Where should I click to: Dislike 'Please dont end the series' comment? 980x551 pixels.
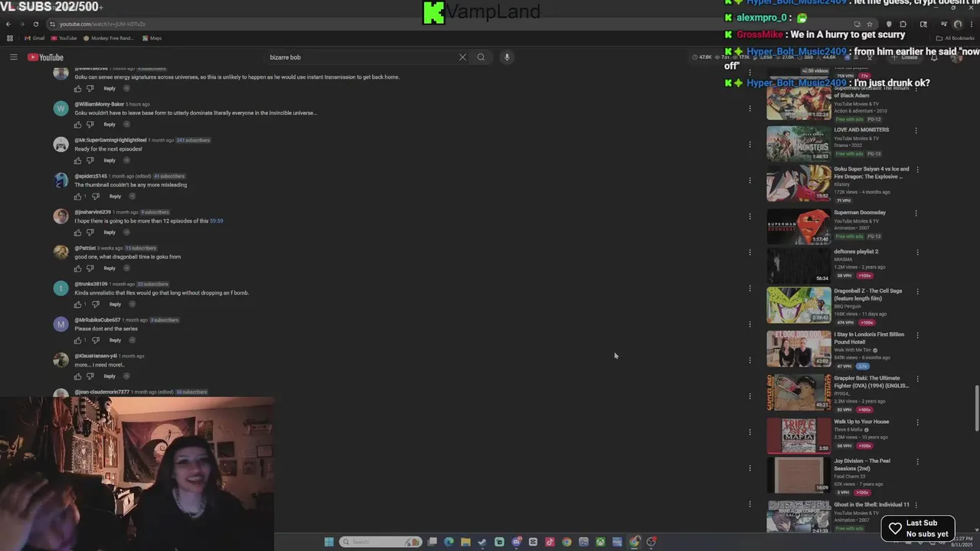[96, 341]
